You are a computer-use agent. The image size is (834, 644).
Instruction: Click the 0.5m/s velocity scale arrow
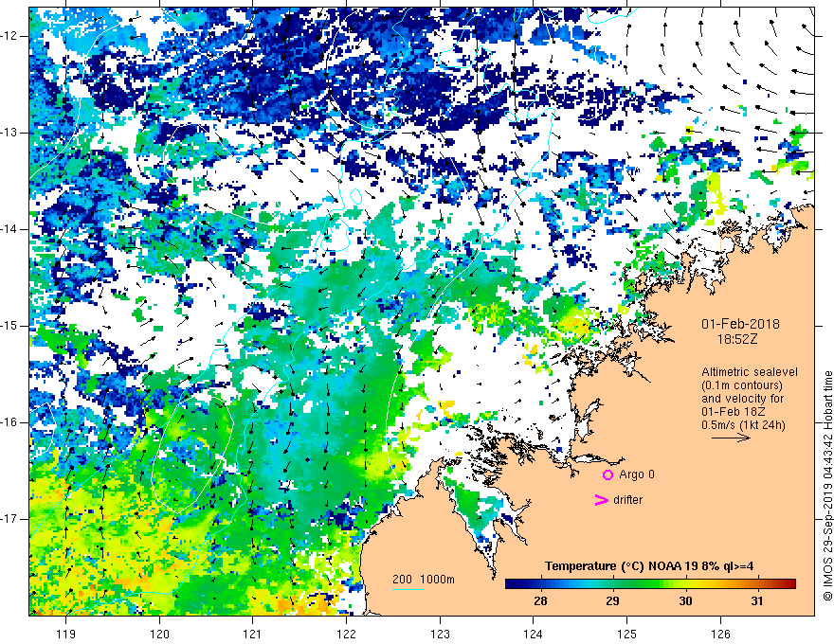coord(731,438)
